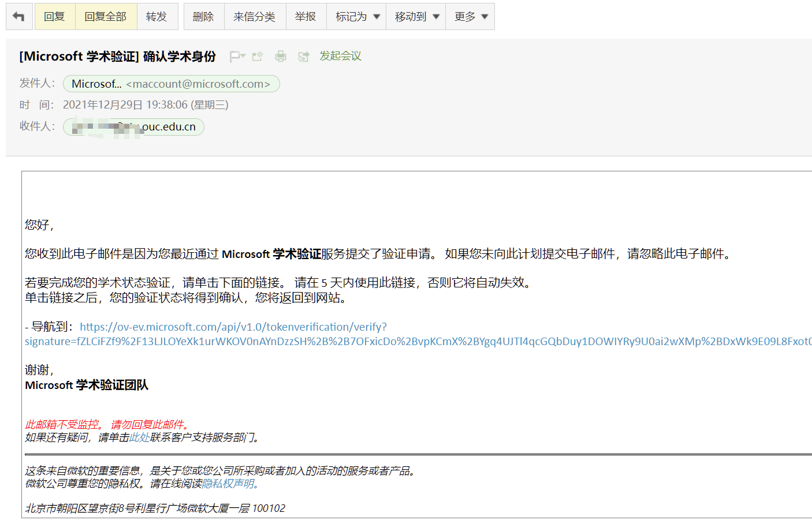Click the second line of the URL starting with signature=

click(418, 342)
